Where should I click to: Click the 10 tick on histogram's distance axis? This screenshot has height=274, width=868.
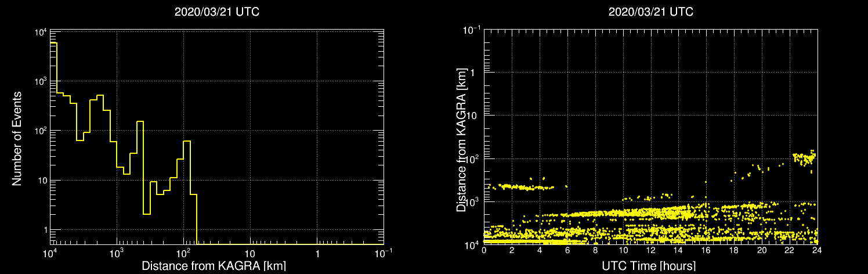pyautogui.click(x=251, y=254)
